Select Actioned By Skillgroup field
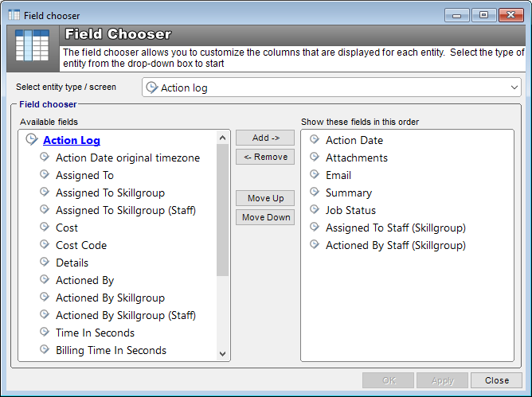The width and height of the screenshot is (532, 397). pos(110,298)
